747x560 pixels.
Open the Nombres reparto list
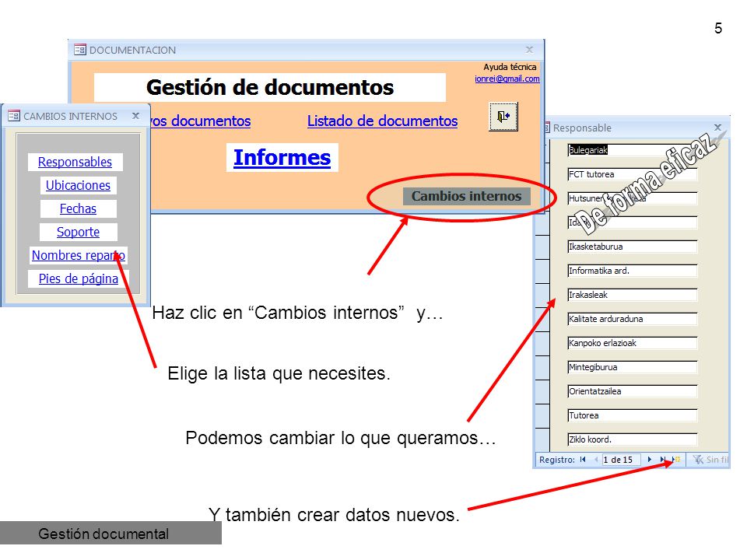pos(79,255)
